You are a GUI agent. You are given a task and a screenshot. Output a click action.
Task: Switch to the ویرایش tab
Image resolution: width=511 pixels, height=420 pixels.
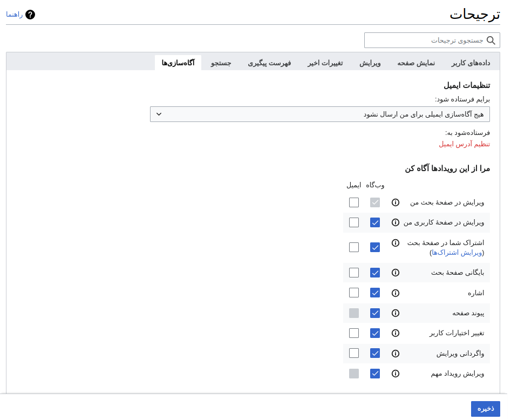pos(370,63)
